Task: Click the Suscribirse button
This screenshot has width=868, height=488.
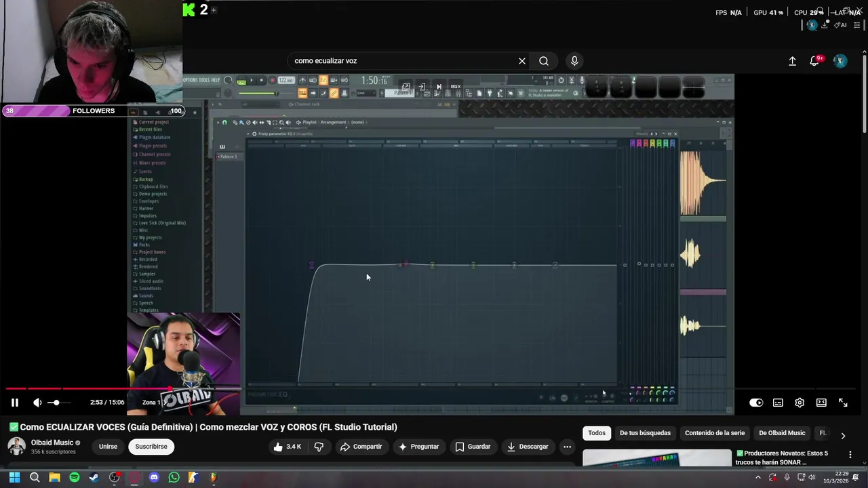Action: click(x=151, y=447)
